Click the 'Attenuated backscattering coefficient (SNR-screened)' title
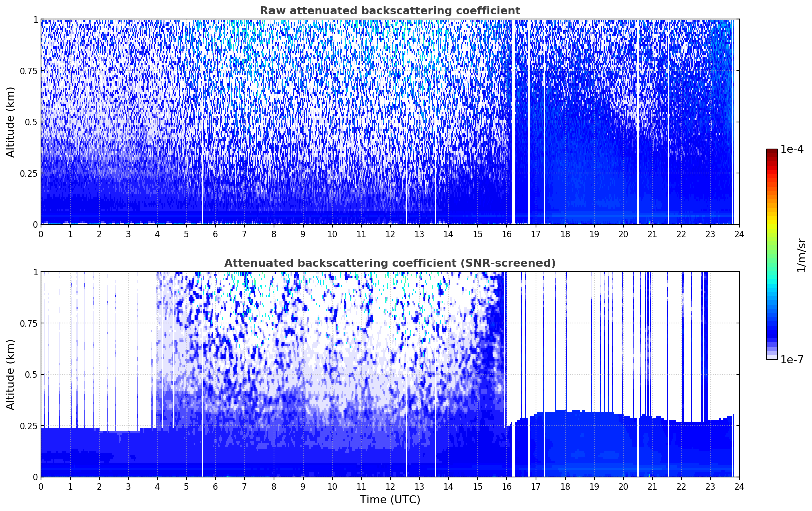Viewport: 812px width, 511px height. click(x=390, y=263)
